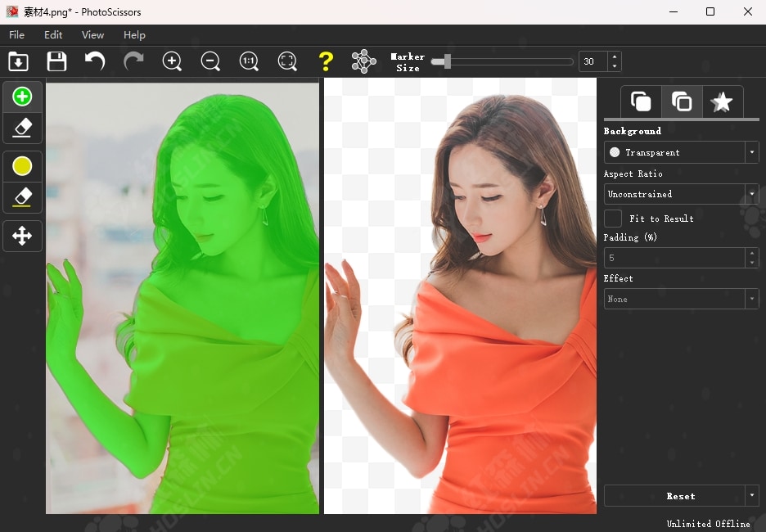Open the Effect None dropdown
The height and width of the screenshot is (532, 766).
coord(681,299)
